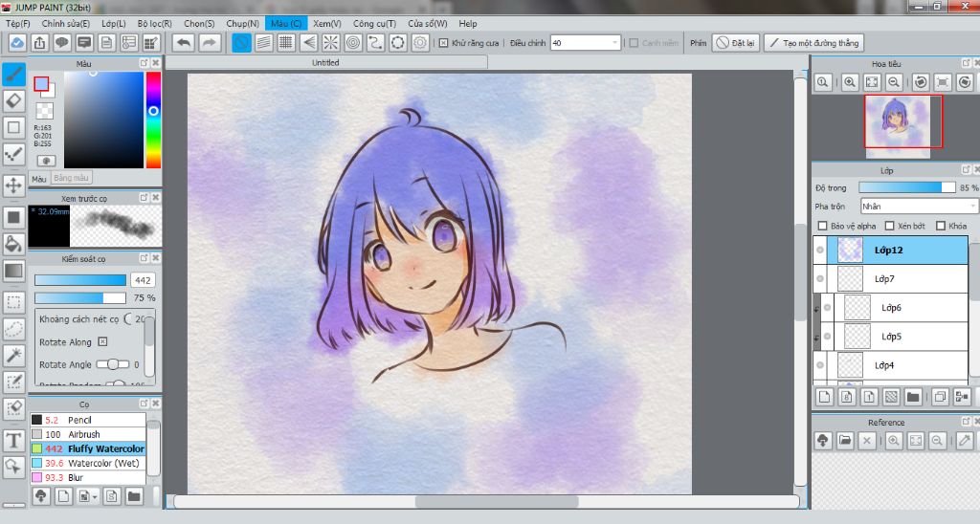Enable concentric circle snap guide
The width and height of the screenshot is (980, 524).
353,43
